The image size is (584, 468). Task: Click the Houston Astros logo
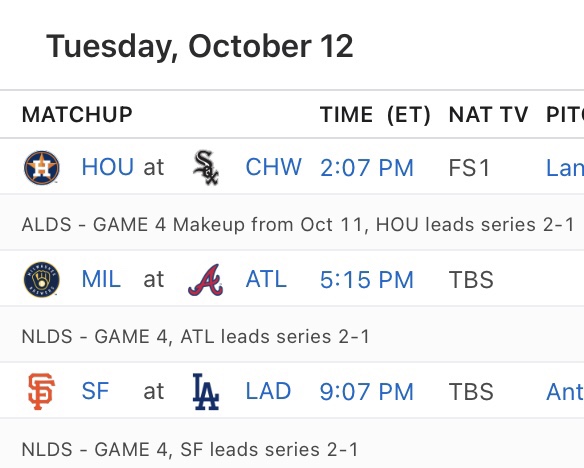click(x=42, y=168)
